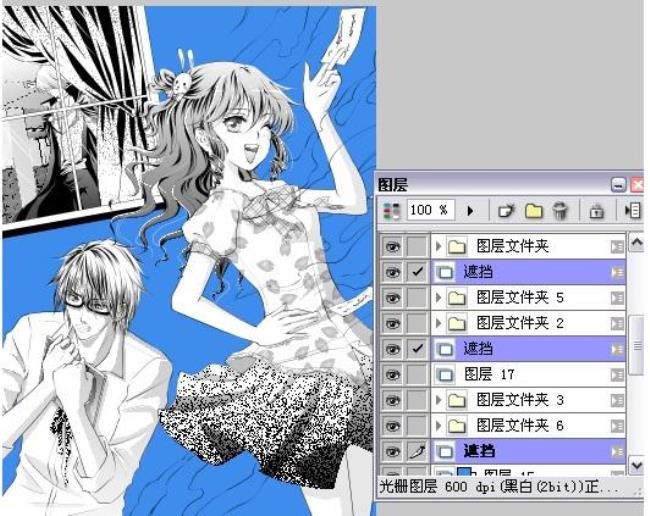Toggle visibility of 图层文件夹 6
Image resolution: width=650 pixels, height=516 pixels.
coord(393,426)
